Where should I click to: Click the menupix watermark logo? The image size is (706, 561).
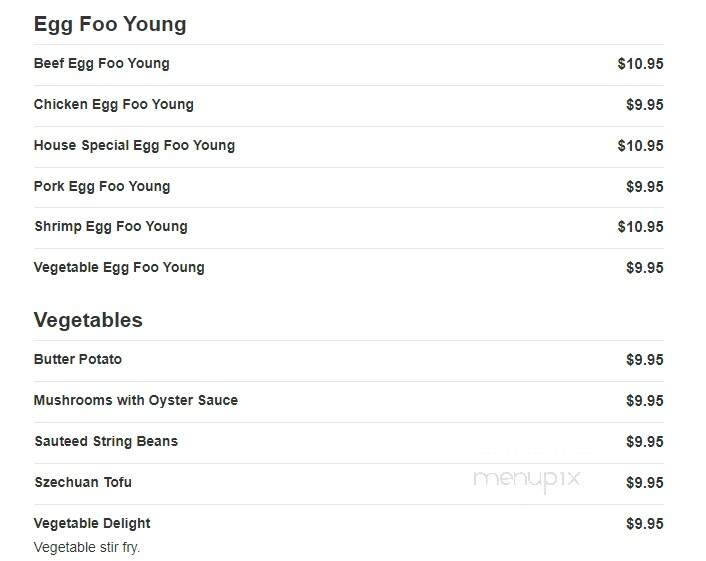click(x=527, y=480)
